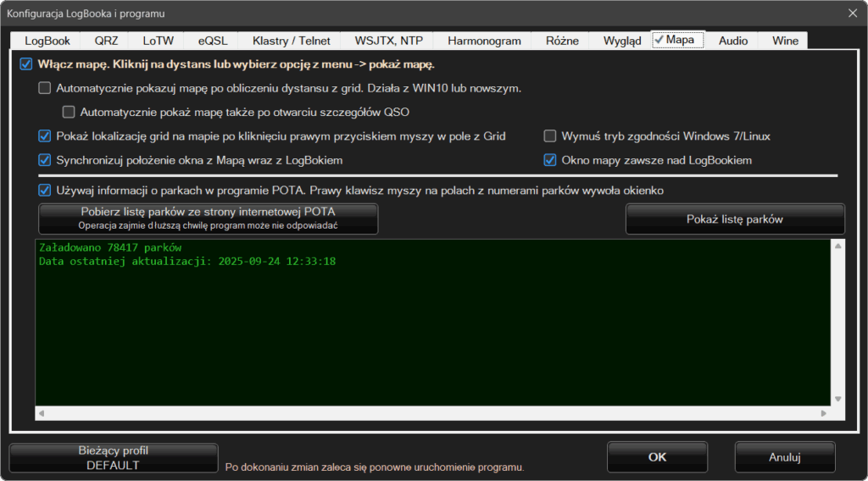Open the QRZ tab

(x=105, y=41)
